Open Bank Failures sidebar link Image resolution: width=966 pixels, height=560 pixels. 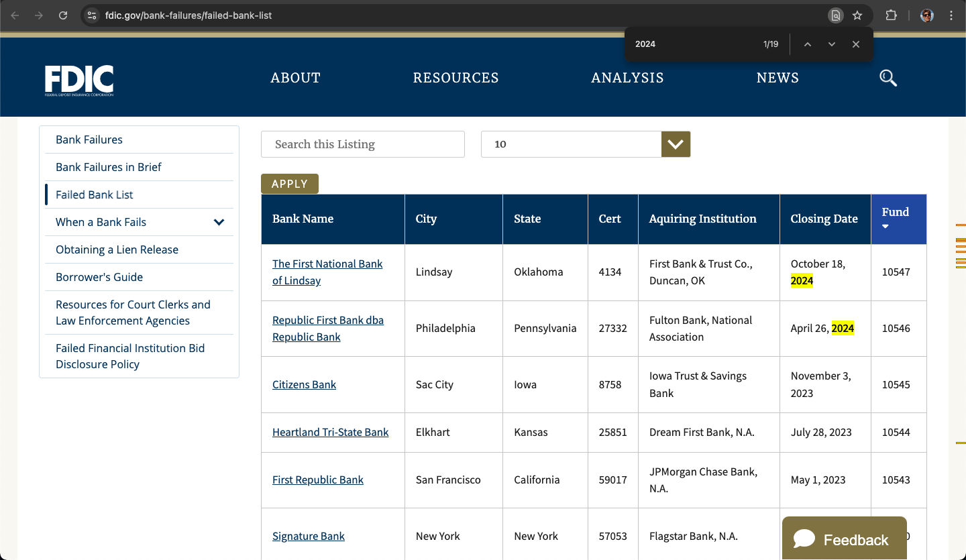[89, 139]
